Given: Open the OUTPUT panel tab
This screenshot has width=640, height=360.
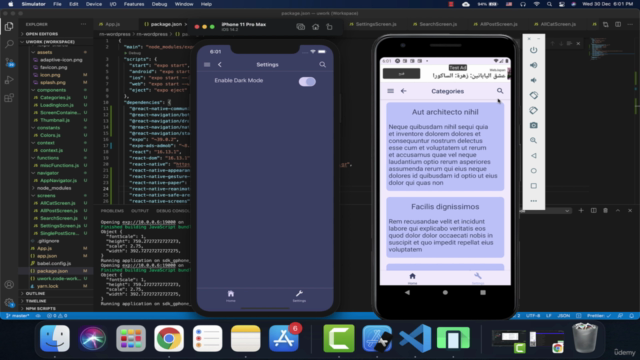Looking at the screenshot, I should [x=140, y=211].
